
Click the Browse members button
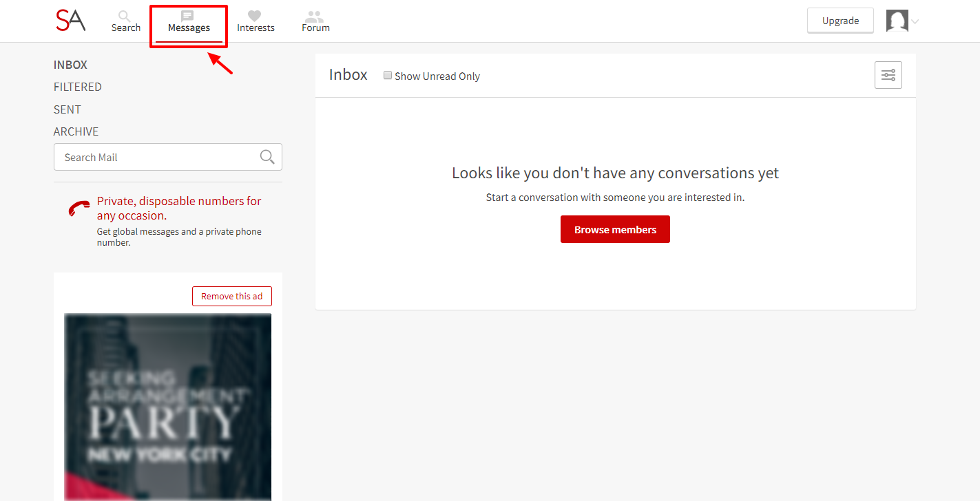click(615, 229)
